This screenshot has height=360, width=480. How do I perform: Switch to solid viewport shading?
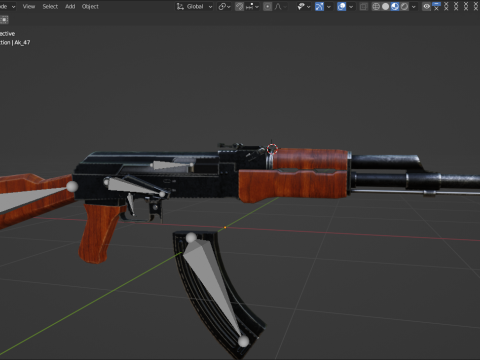pyautogui.click(x=385, y=6)
